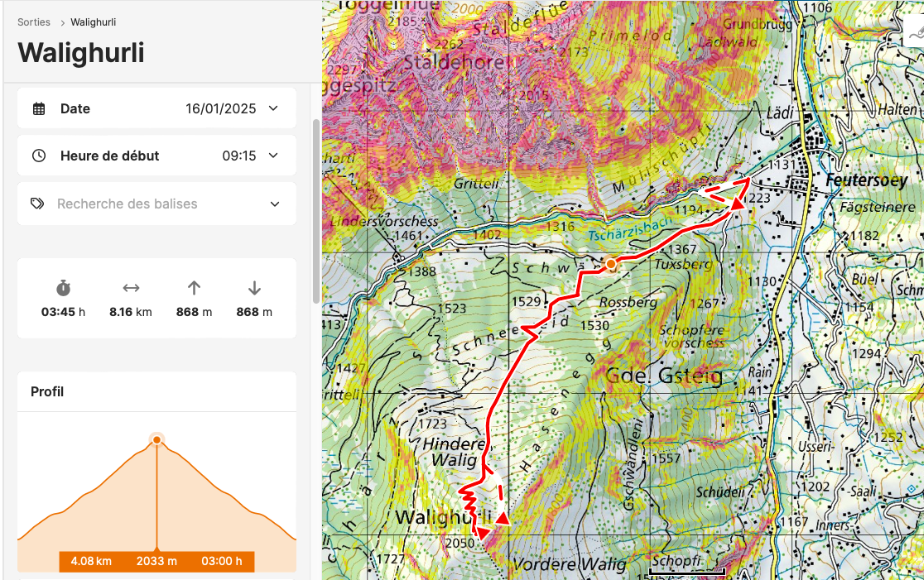Click the orange waypoint dot on map route
Viewport: 924px width, 580px height.
(x=611, y=264)
